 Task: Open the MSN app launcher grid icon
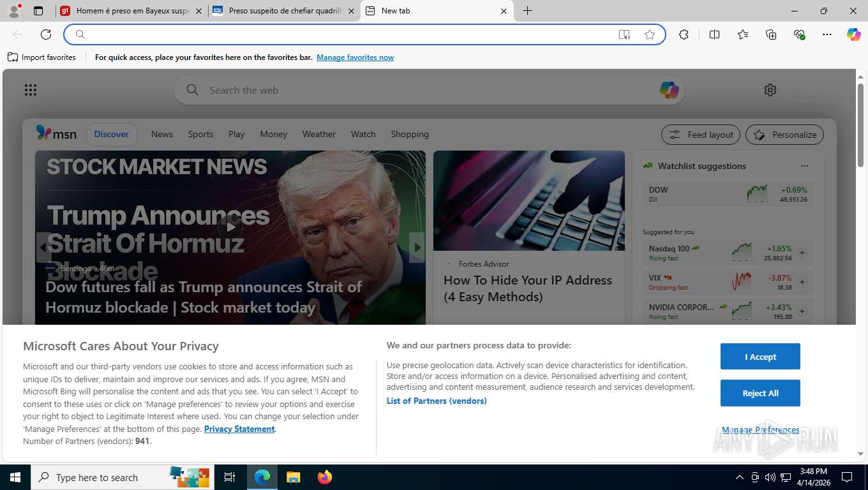pos(31,90)
